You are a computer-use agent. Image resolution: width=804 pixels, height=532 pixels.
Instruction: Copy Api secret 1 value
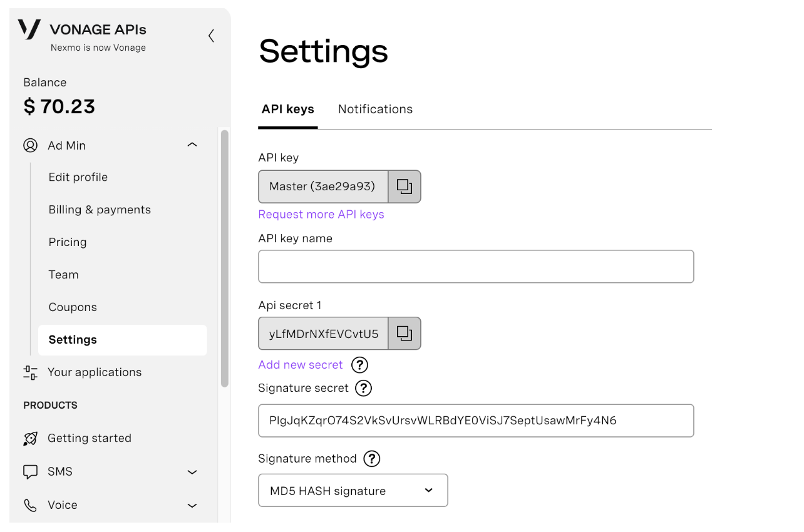click(x=405, y=334)
